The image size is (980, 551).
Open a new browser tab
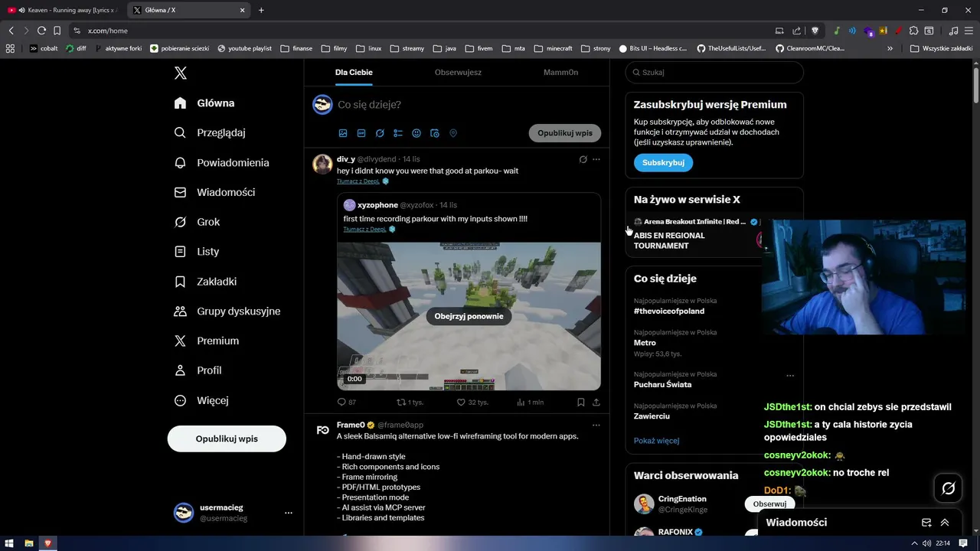[261, 10]
